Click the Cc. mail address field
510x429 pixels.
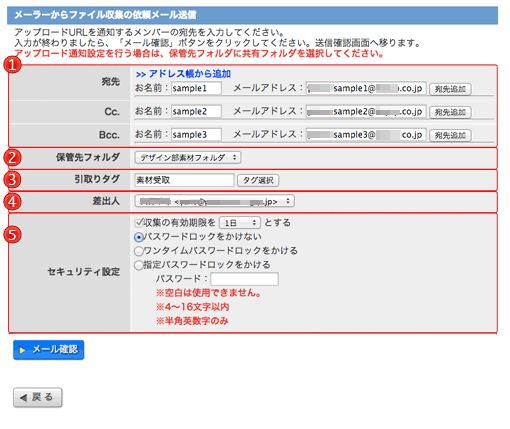coord(366,111)
